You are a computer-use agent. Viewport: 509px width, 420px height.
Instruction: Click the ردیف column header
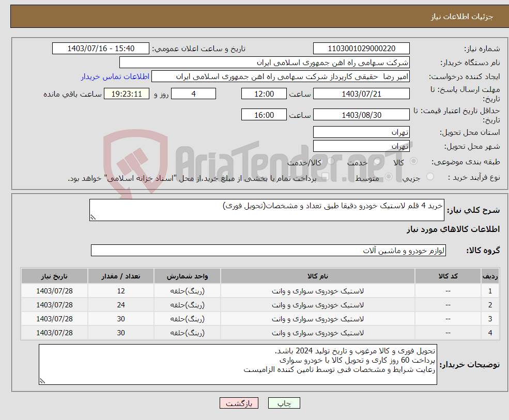point(490,276)
